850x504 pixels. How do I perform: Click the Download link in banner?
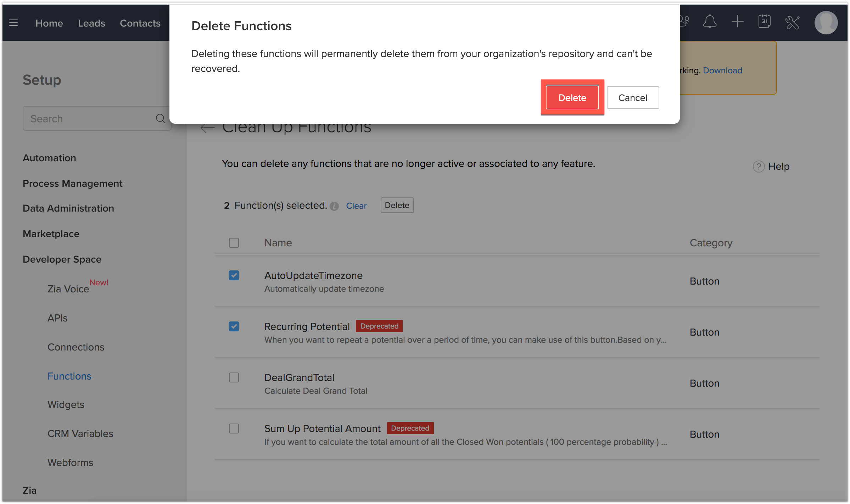tap(722, 70)
